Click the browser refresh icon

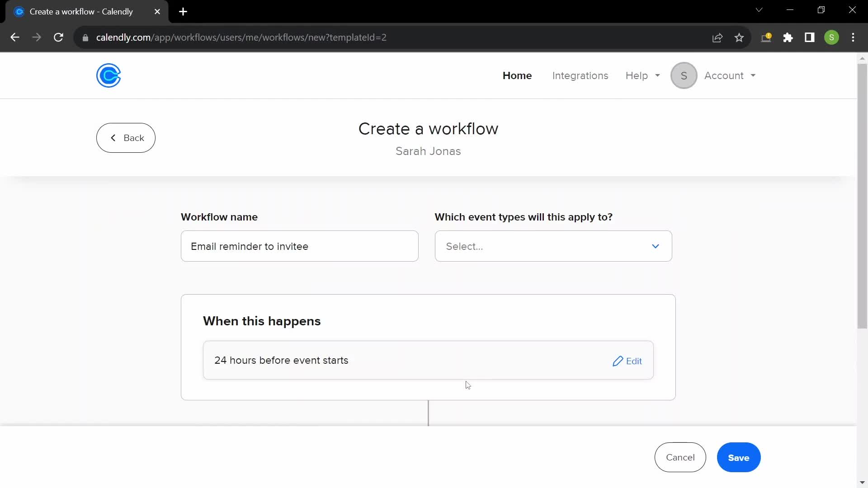58,38
